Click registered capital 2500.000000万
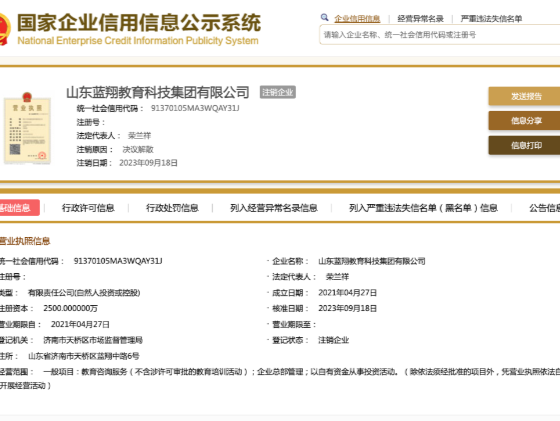The height and width of the screenshot is (421, 560). click(x=70, y=308)
